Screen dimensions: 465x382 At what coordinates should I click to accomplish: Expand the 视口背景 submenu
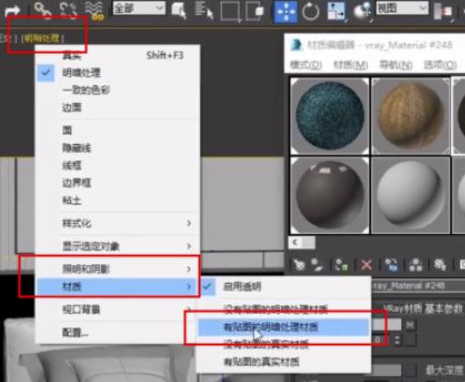[x=117, y=309]
